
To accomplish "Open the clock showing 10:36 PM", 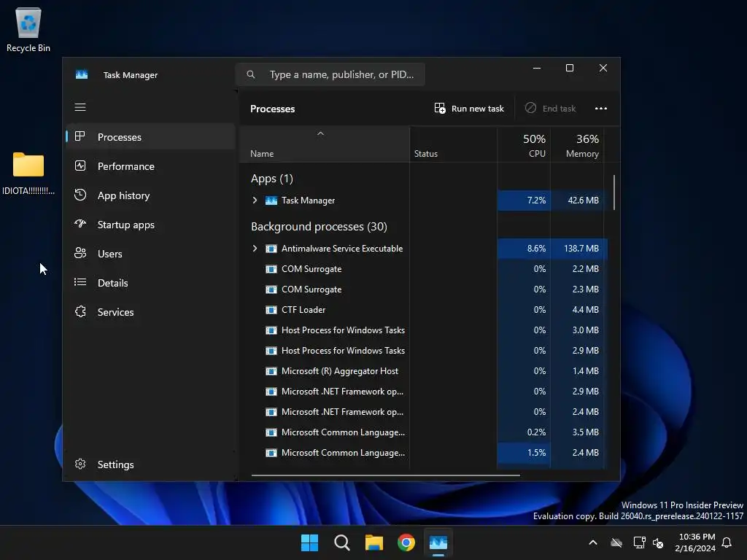I will pyautogui.click(x=695, y=542).
